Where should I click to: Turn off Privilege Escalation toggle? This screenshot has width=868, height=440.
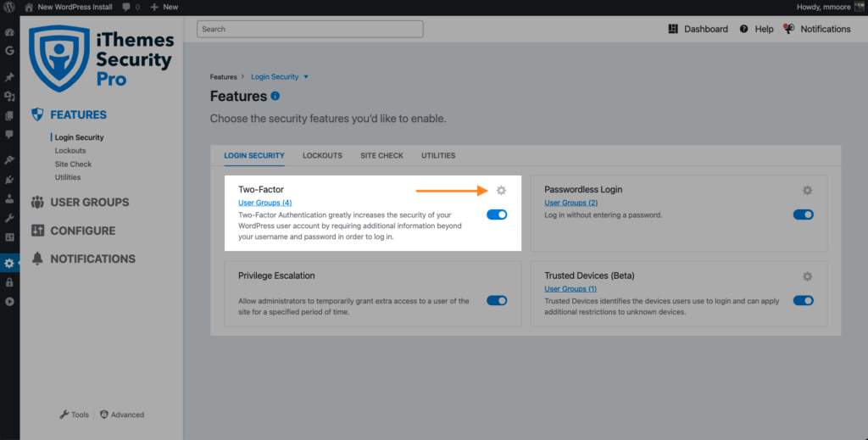coord(497,300)
